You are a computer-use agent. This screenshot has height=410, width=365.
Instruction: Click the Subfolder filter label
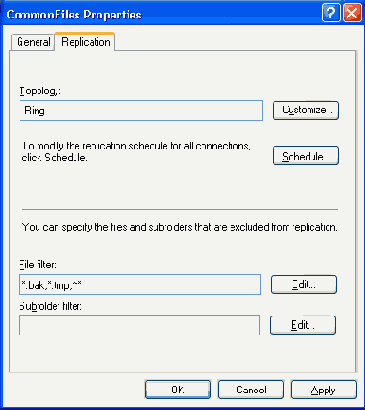pos(50,306)
